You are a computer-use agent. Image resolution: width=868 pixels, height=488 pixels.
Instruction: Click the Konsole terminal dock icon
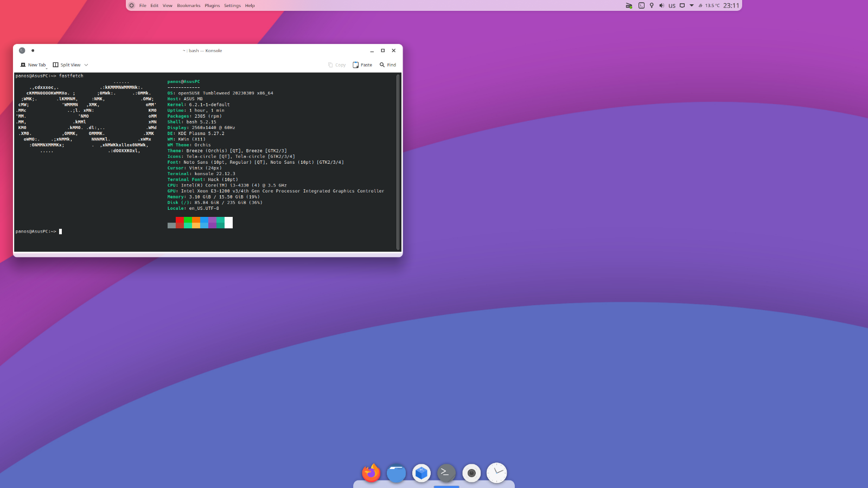[446, 473]
